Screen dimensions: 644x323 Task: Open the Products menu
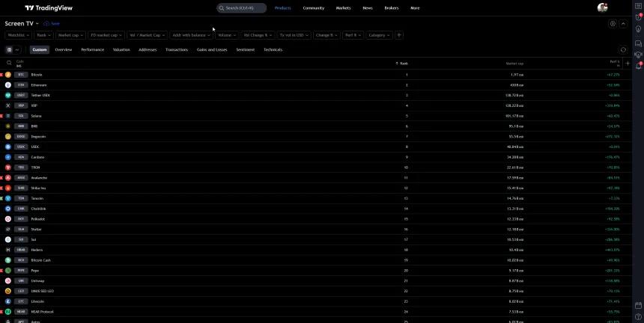coord(282,7)
